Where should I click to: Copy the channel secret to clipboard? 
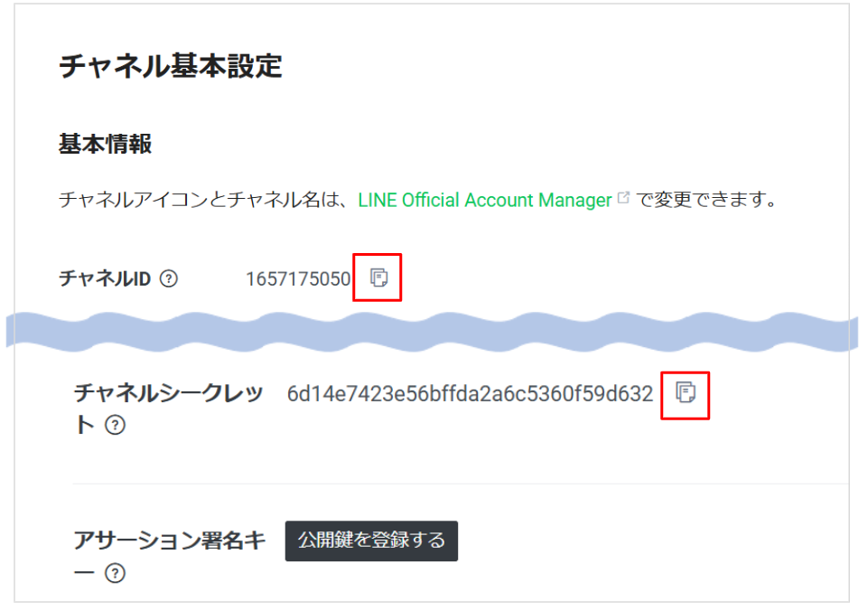686,393
